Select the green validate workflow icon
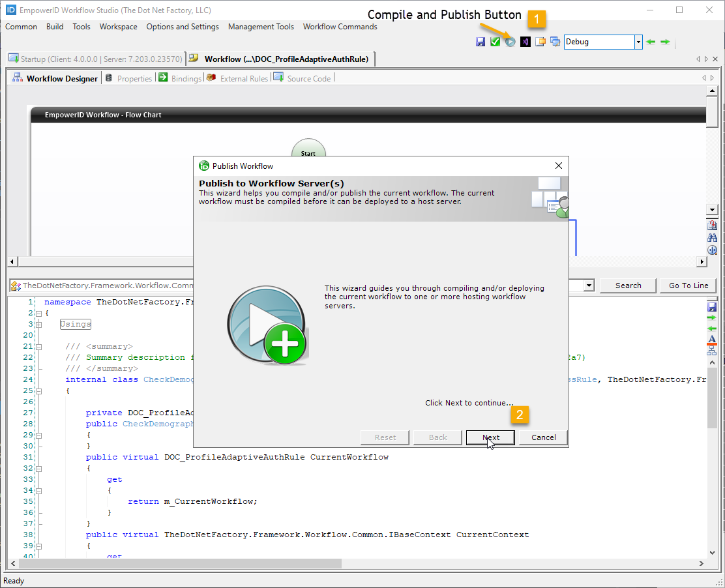Viewport: 725px width, 588px height. 495,41
